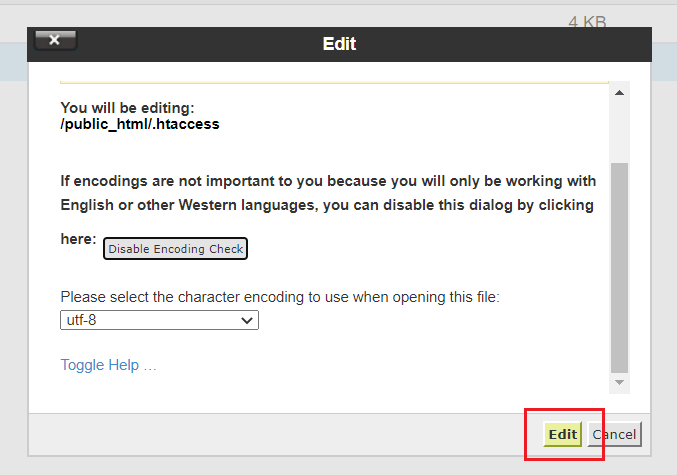Click the scrollbar up arrow
This screenshot has height=475, width=677.
[619, 94]
